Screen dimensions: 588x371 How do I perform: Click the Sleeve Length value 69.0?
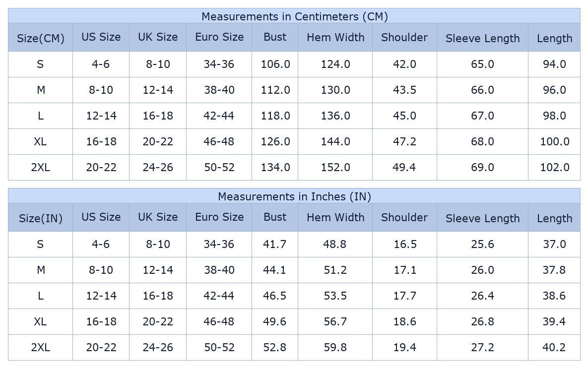coord(482,167)
